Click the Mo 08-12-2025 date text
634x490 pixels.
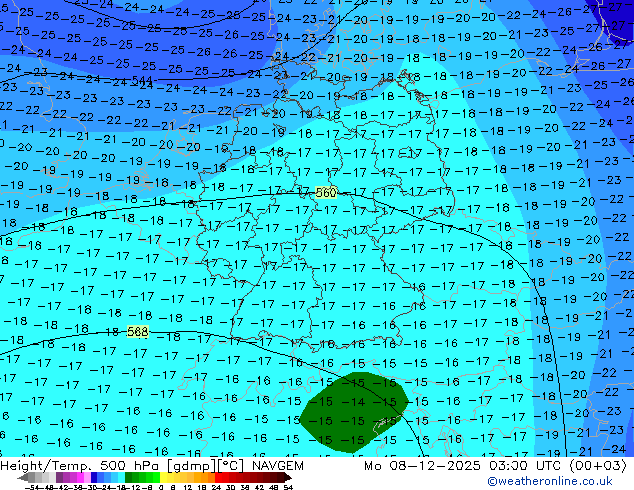(423, 466)
